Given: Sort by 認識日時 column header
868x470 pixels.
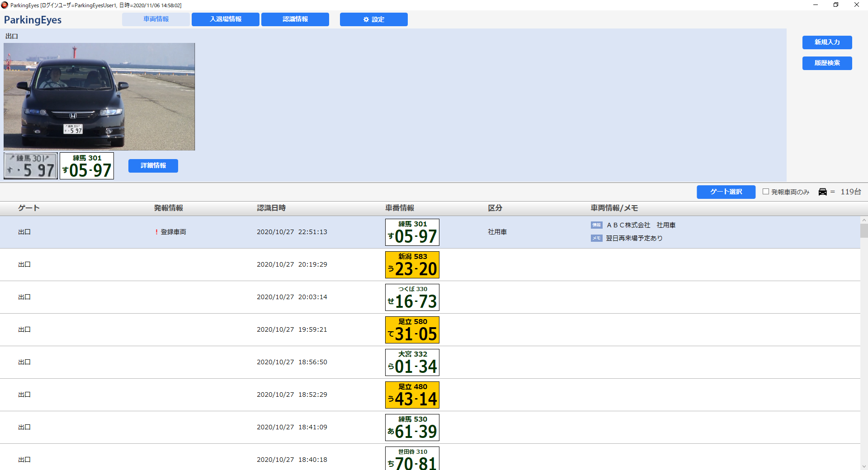Looking at the screenshot, I should (x=271, y=208).
